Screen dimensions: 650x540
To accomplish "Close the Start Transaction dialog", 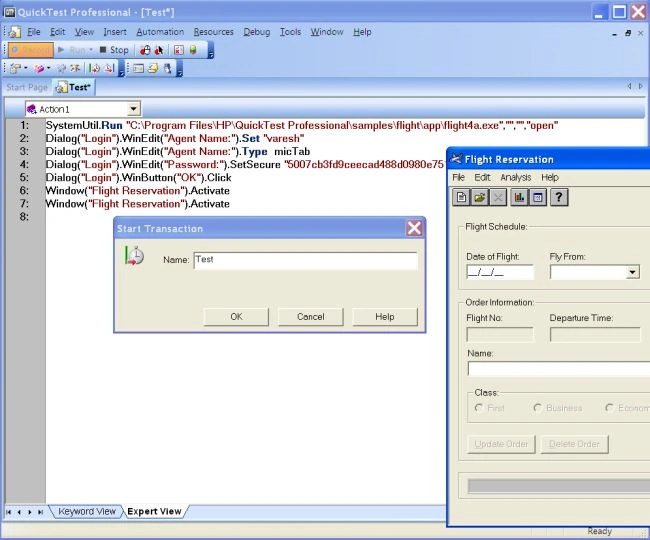I will 414,228.
